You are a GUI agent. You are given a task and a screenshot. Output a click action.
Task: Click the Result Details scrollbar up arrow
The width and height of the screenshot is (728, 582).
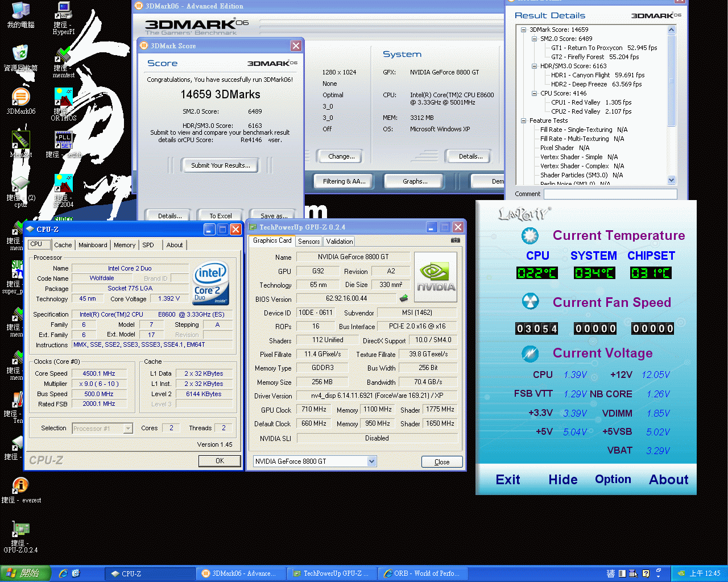tap(671, 30)
